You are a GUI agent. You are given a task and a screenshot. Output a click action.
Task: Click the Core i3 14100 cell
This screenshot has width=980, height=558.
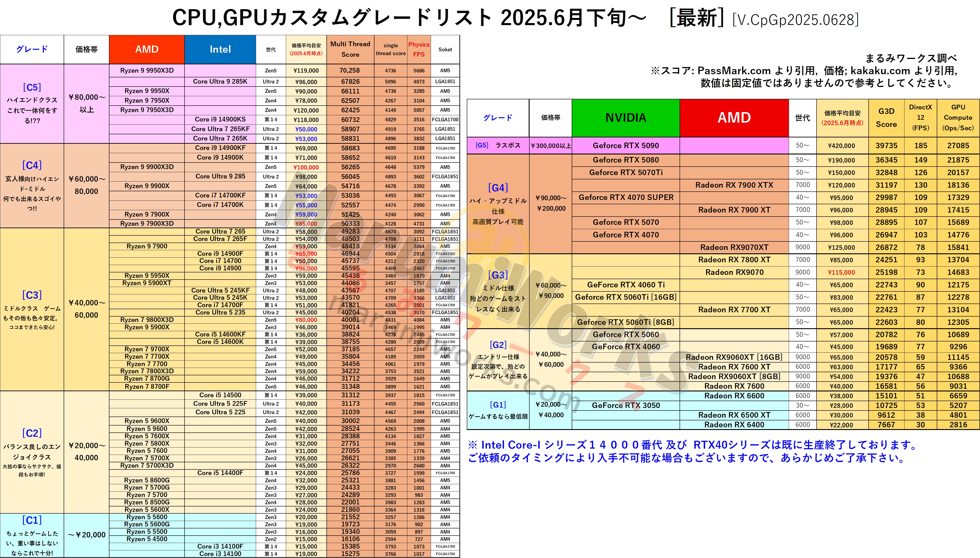[220, 554]
